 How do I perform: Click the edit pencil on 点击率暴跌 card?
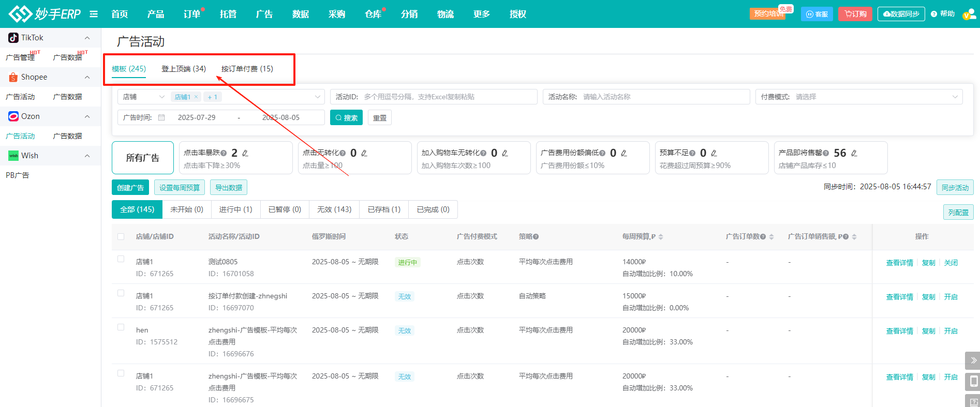click(245, 153)
